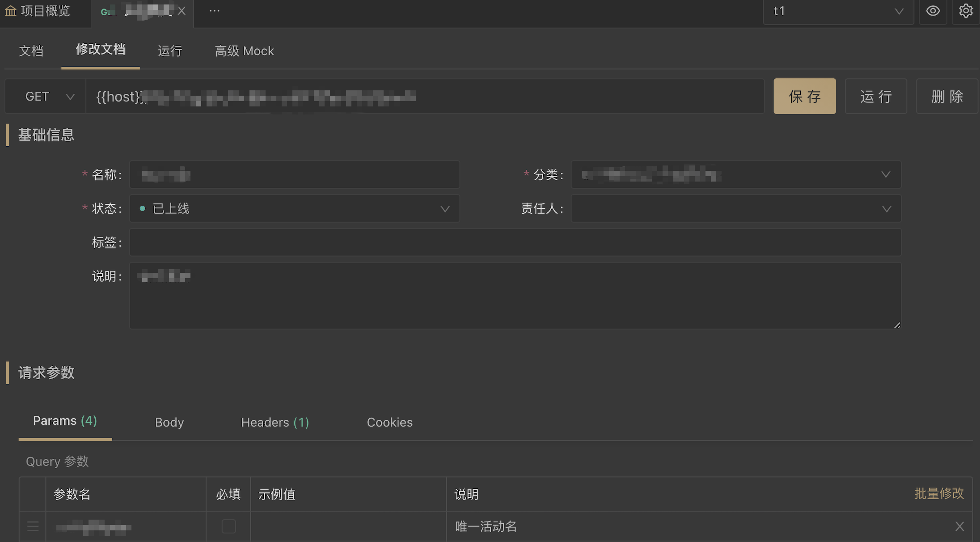The width and height of the screenshot is (980, 542).
Task: Click the eye preview icon
Action: tap(933, 11)
